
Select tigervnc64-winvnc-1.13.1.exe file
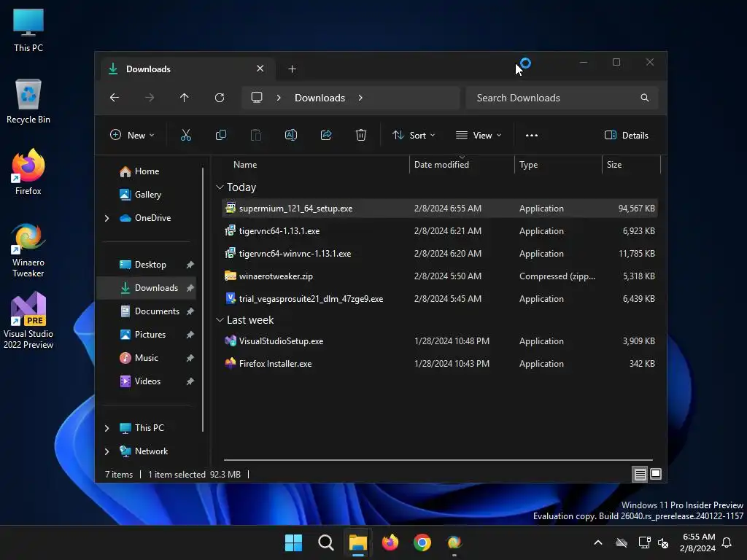point(440,254)
